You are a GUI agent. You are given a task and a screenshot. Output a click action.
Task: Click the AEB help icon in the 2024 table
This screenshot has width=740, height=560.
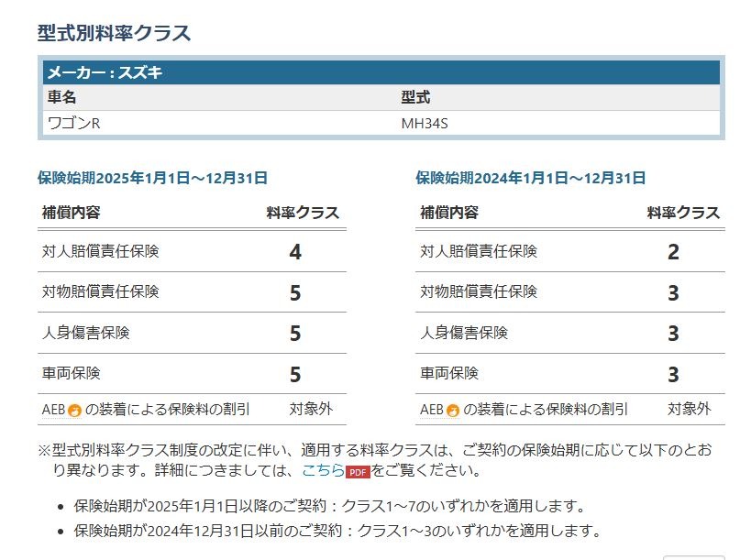click(453, 411)
